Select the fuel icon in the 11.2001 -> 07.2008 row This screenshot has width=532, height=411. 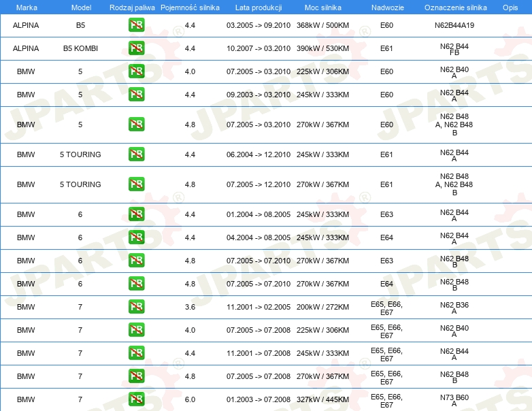[136, 353]
